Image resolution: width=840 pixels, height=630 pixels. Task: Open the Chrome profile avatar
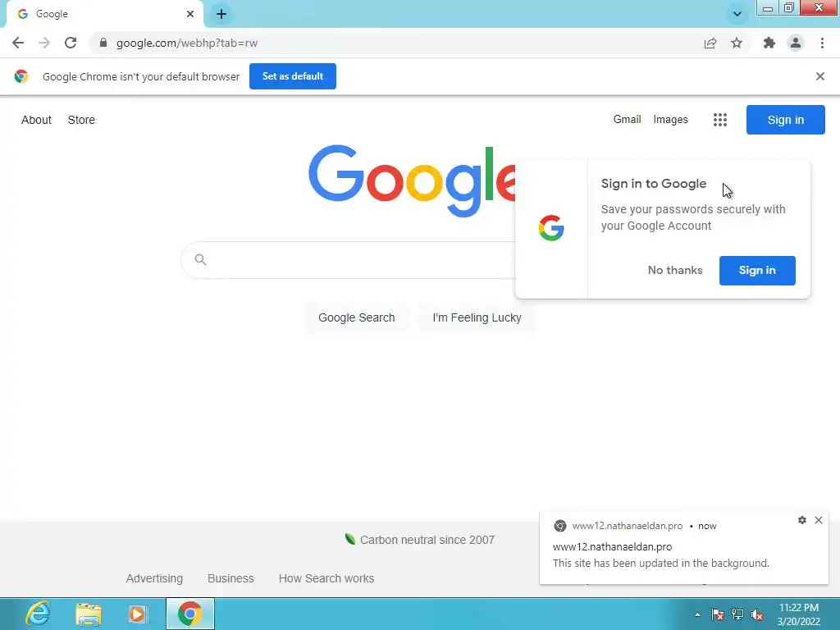(x=796, y=43)
